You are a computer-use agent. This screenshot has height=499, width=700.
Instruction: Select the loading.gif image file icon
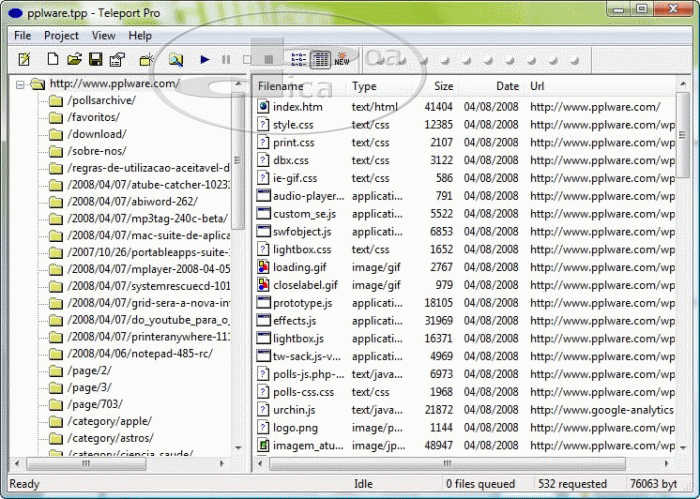[x=264, y=267]
